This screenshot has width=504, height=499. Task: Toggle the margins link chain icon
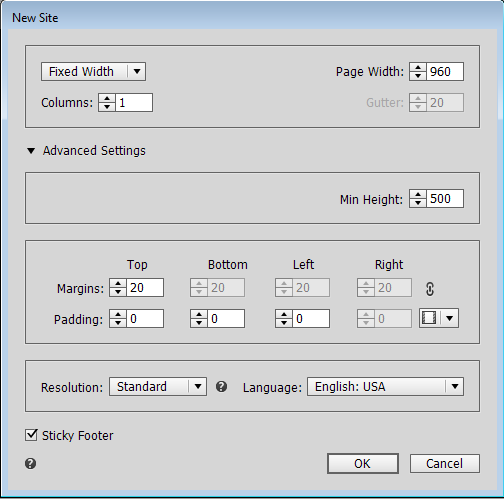430,289
